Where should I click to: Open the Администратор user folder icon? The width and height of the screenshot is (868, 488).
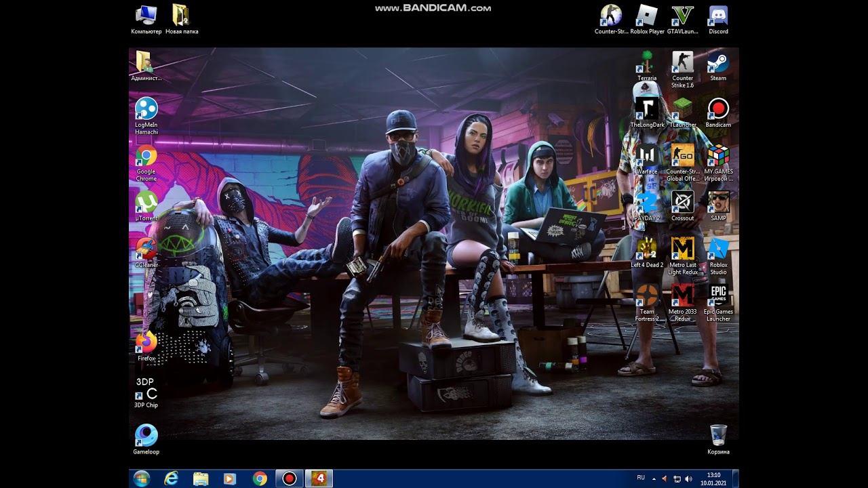[x=146, y=66]
